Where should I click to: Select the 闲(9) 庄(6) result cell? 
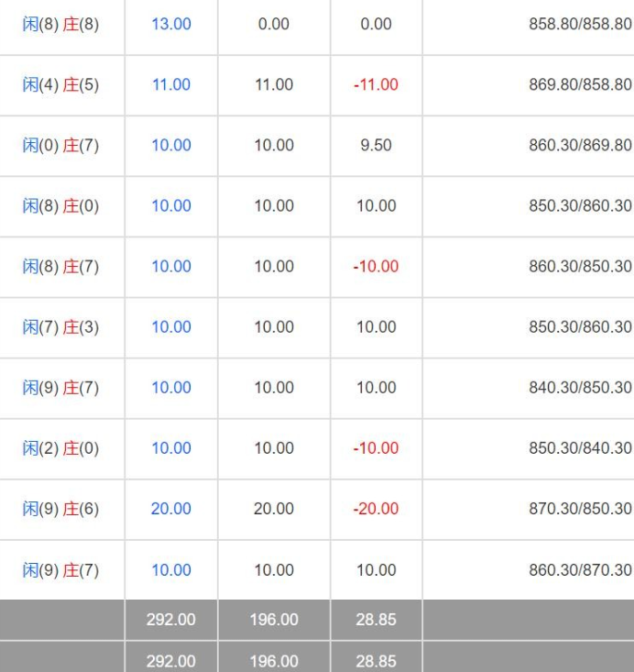60,509
